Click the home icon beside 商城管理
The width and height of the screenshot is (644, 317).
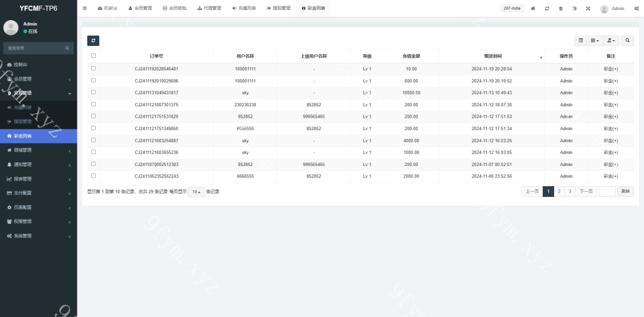[x=9, y=150]
